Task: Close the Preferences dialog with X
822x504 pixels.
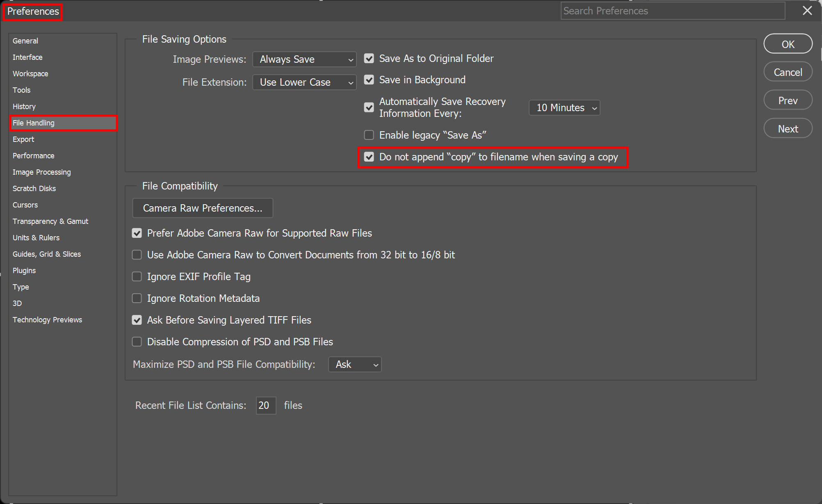Action: 807,11
